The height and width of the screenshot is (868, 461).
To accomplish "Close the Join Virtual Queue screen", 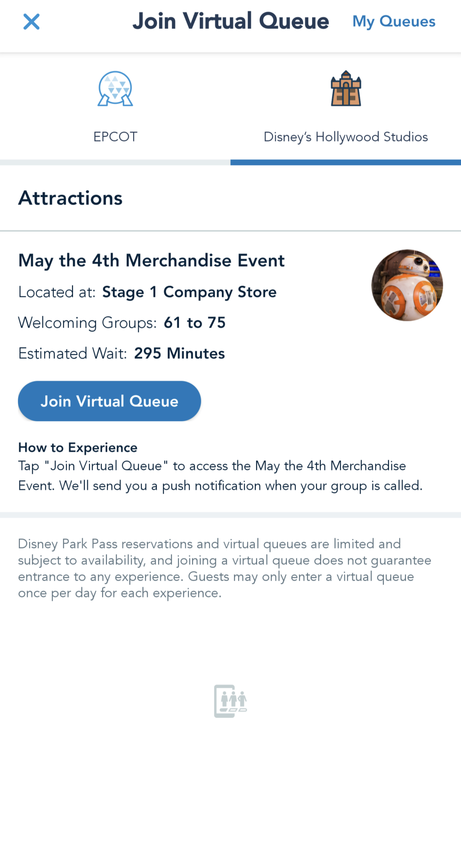I will coord(31,22).
